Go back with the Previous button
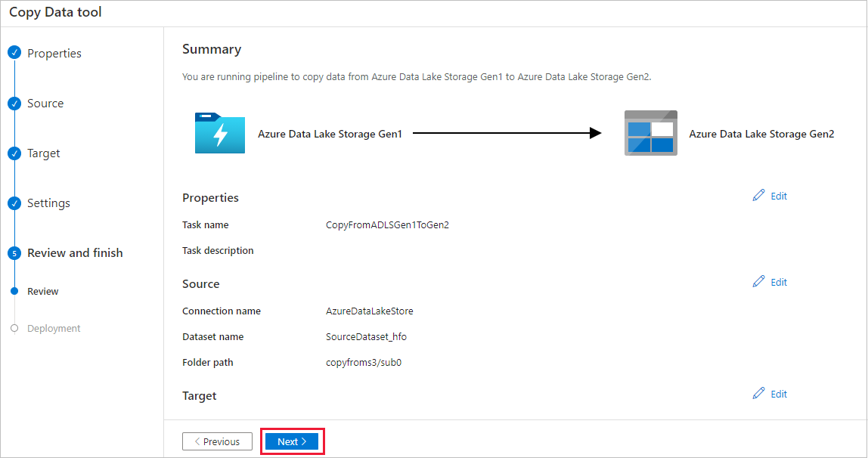Viewport: 868px width, 458px height. tap(217, 441)
